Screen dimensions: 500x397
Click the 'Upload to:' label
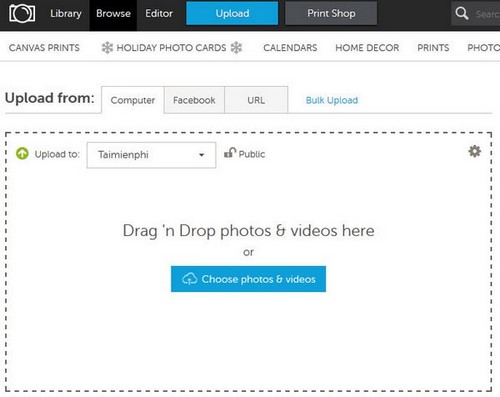(x=57, y=154)
